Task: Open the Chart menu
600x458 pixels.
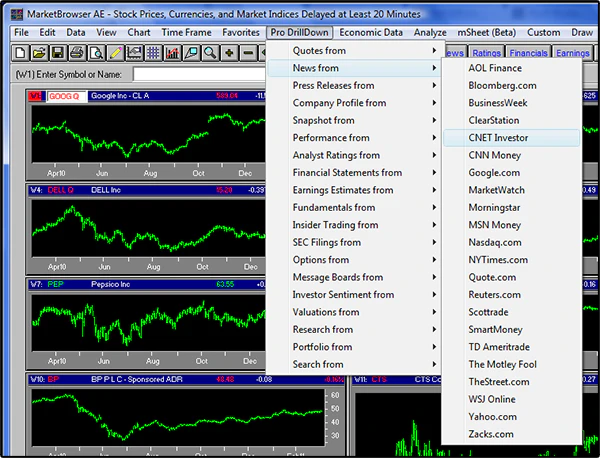Action: pos(139,33)
